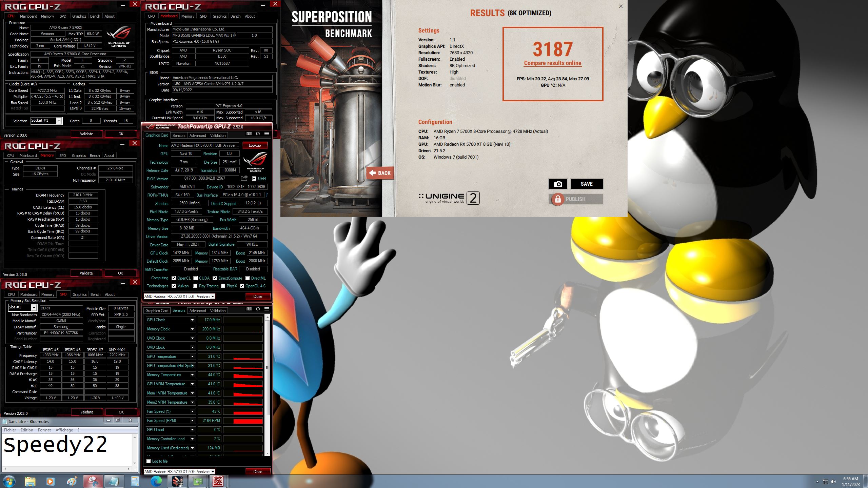868x488 pixels.
Task: Click the locked PUBLISH button in Superposition
Action: coord(575,199)
